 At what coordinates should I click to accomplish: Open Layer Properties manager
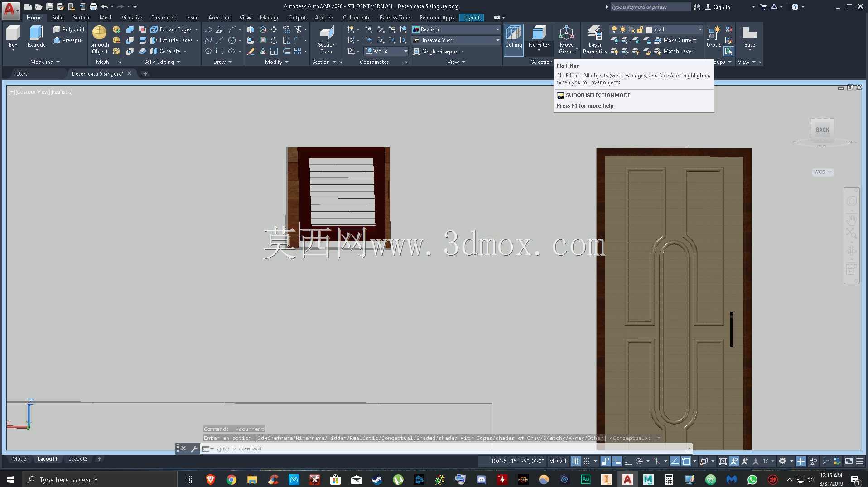(595, 40)
